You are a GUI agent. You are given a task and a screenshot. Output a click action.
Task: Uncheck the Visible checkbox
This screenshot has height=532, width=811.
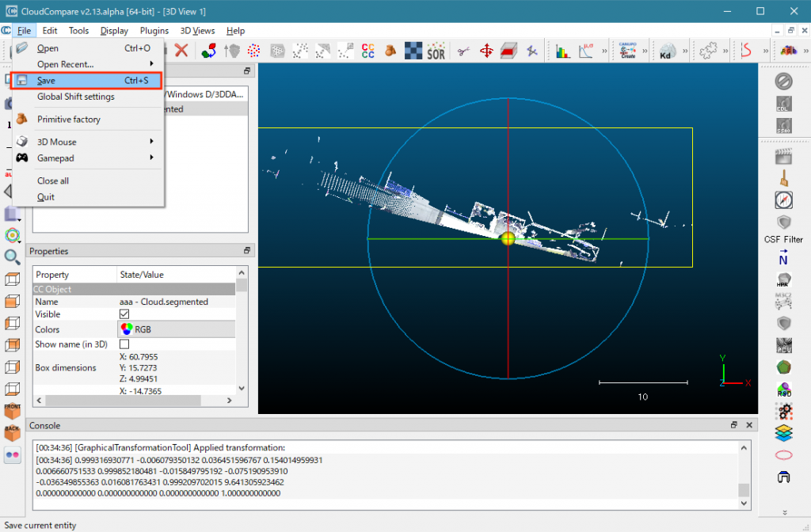(x=124, y=314)
